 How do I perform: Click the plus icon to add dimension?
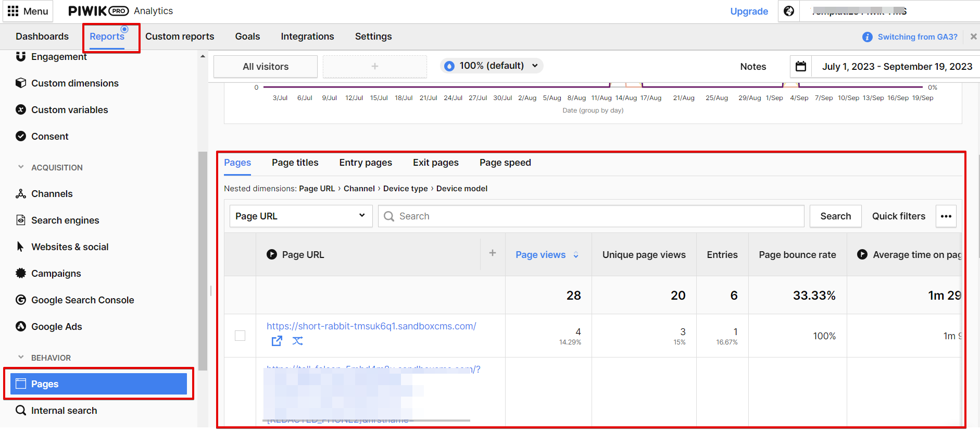tap(493, 253)
